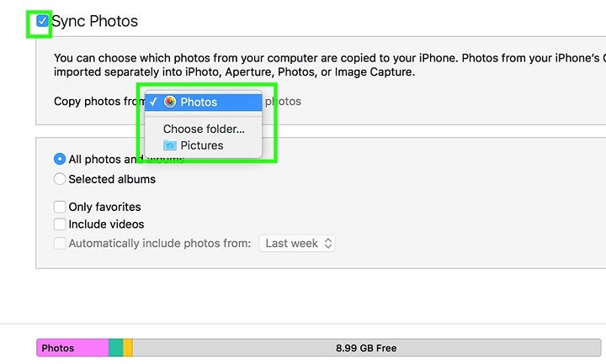This screenshot has height=364, width=606.
Task: Select the Choose folder... menu entry
Action: pyautogui.click(x=204, y=129)
